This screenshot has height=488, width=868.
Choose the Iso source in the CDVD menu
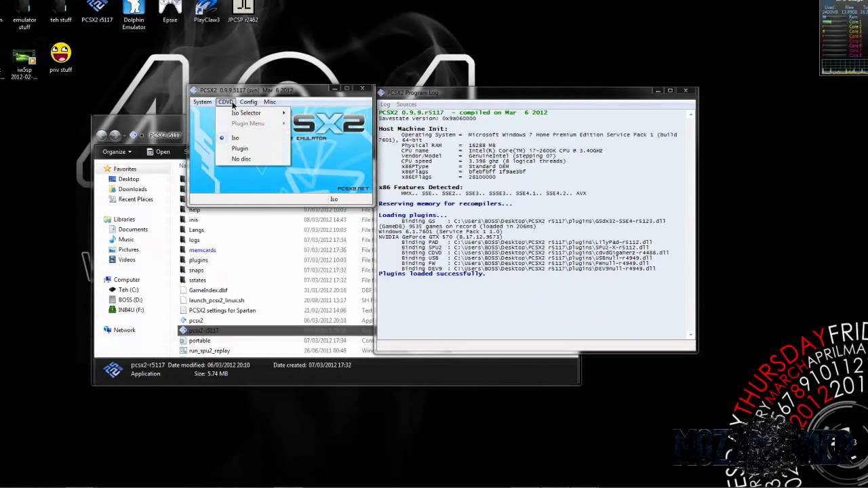tap(235, 138)
